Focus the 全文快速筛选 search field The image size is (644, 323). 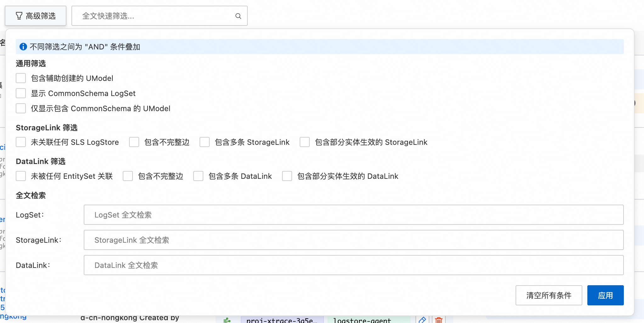point(160,16)
